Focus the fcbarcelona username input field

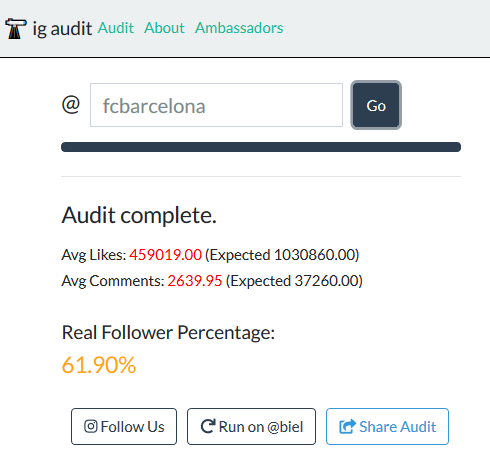(216, 105)
